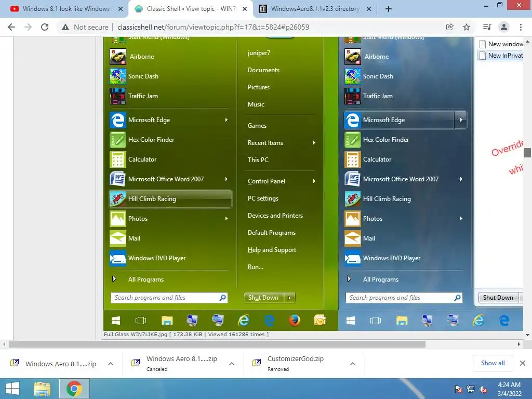Click Calculator icon in the blue menu
The width and height of the screenshot is (532, 399).
pyautogui.click(x=353, y=159)
